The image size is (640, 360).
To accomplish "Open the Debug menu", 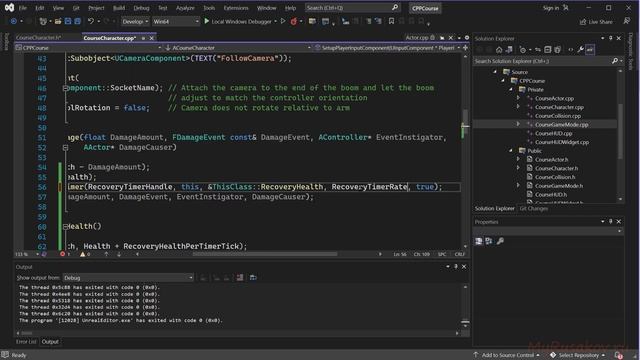I will [141, 8].
